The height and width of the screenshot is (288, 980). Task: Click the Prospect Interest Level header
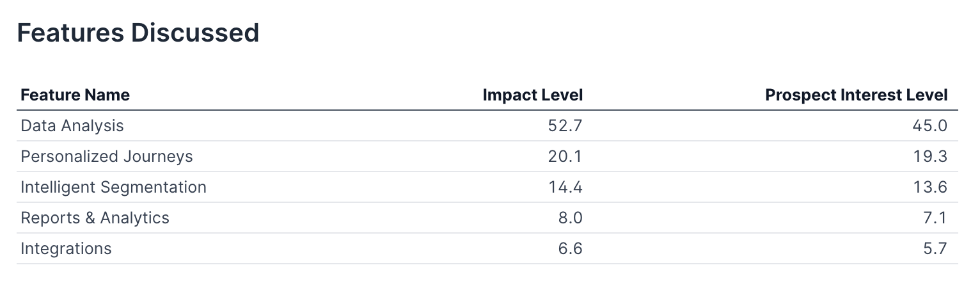tap(856, 95)
